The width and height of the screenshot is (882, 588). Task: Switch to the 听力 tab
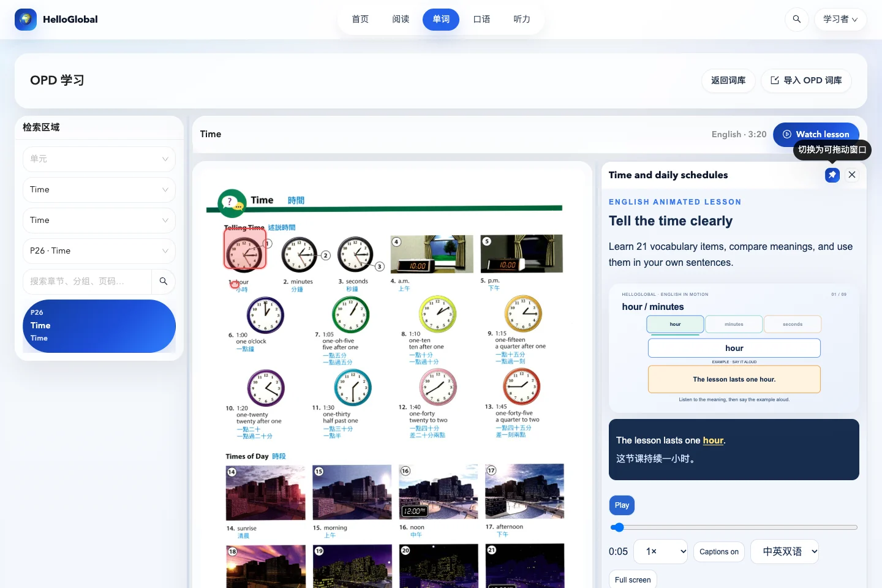point(522,20)
